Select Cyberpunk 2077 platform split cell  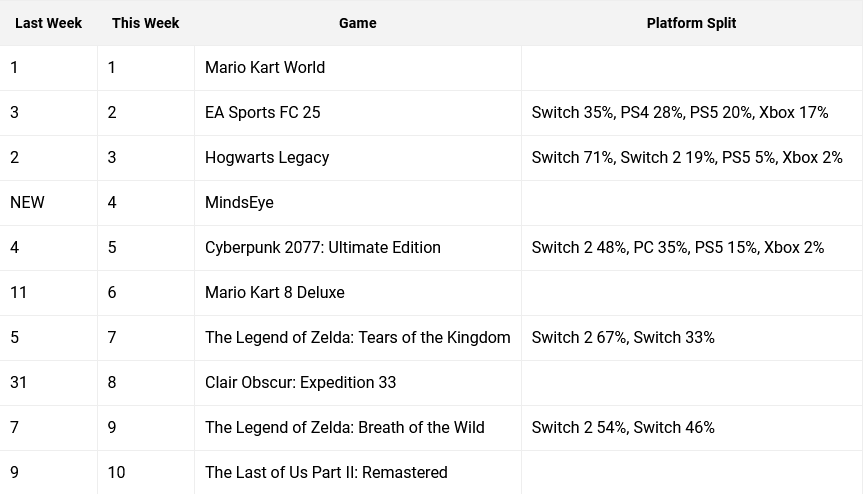691,248
